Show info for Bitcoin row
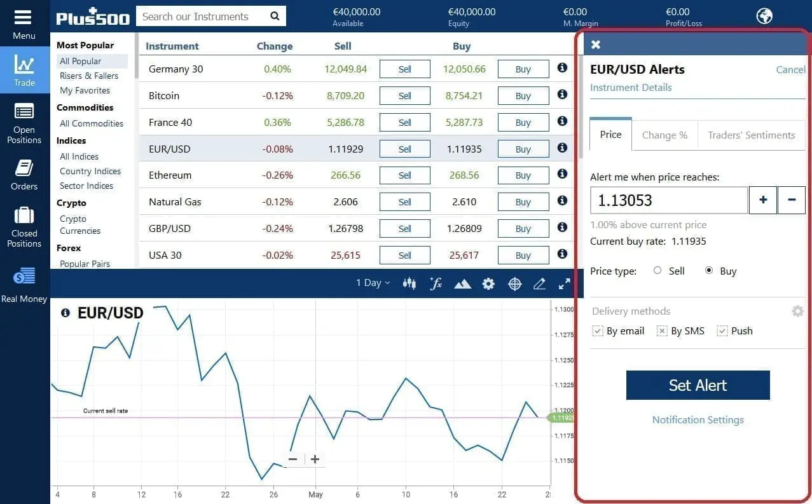The height and width of the screenshot is (504, 812). coord(562,94)
